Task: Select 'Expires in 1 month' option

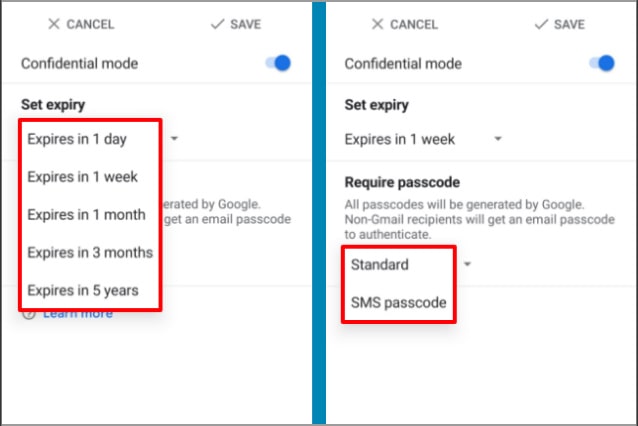Action: click(x=86, y=215)
